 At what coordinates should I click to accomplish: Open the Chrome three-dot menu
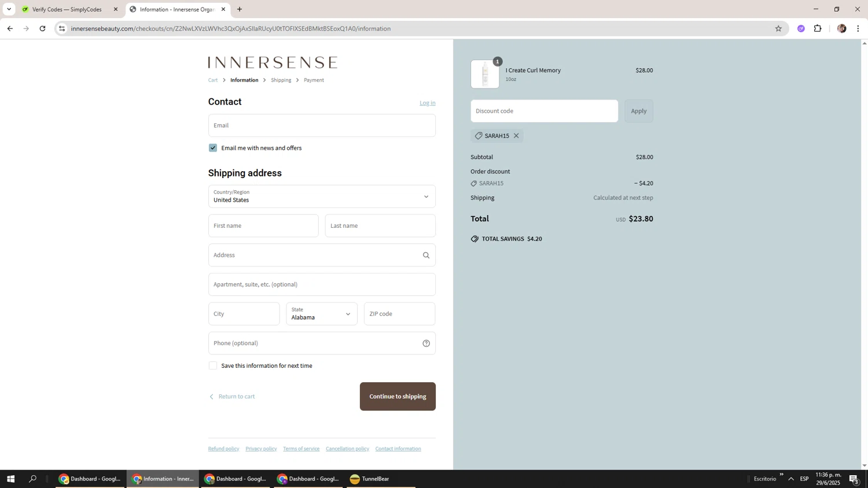point(858,28)
